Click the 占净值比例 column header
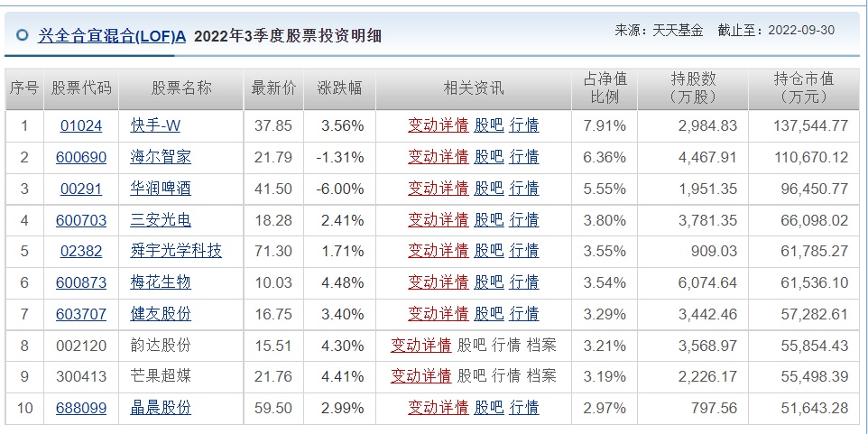Viewport: 868px width, 434px height. point(605,88)
